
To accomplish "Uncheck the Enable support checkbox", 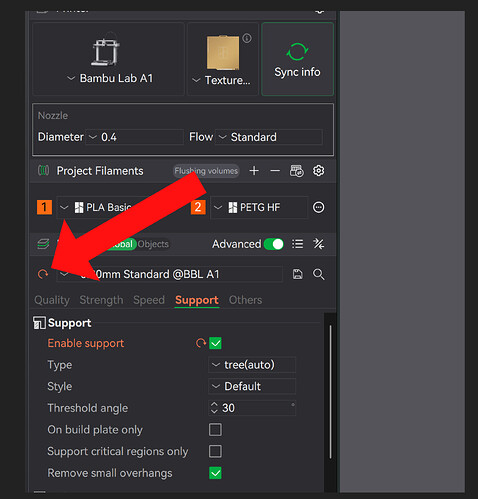I will point(215,343).
